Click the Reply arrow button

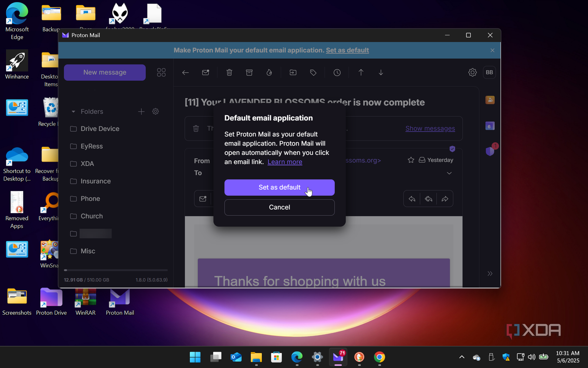click(412, 199)
